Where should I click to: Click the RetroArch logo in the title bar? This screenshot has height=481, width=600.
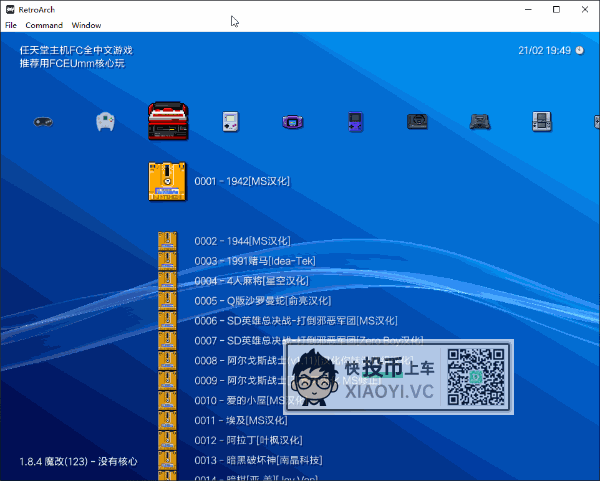pos(10,8)
